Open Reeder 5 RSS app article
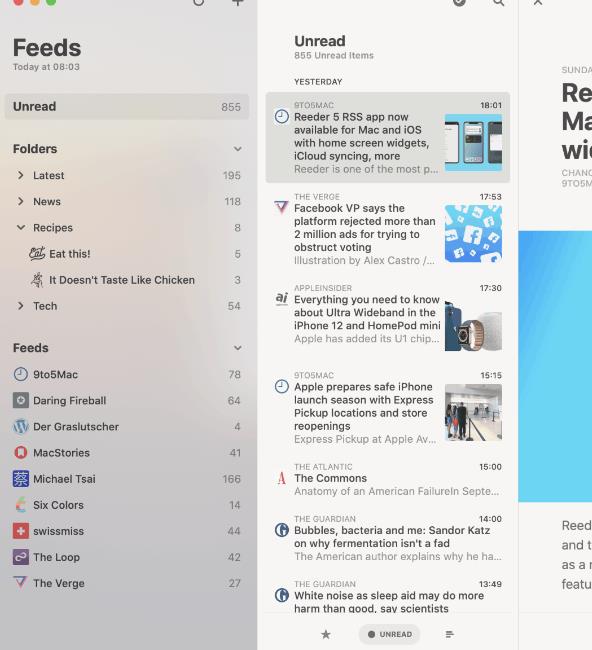The height and width of the screenshot is (650, 592). (388, 137)
